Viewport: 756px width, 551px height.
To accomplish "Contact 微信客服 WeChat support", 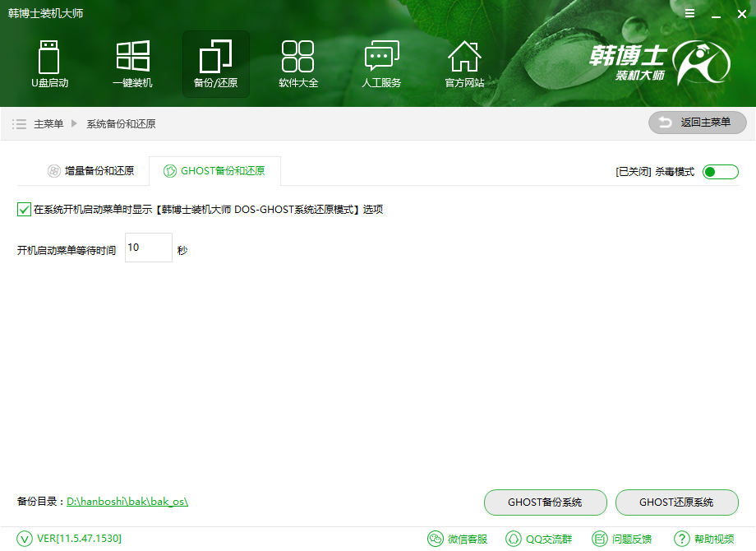I will 458,539.
